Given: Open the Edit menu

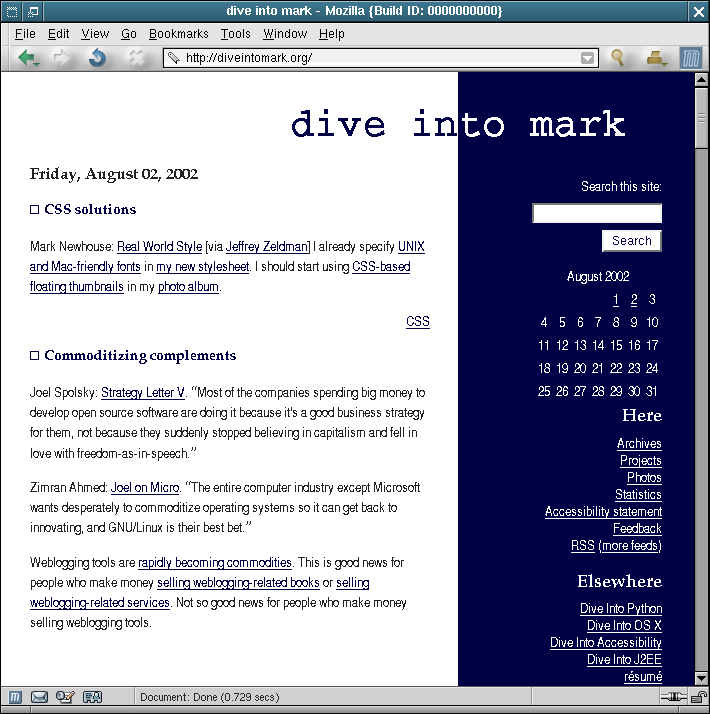Looking at the screenshot, I should coord(58,34).
